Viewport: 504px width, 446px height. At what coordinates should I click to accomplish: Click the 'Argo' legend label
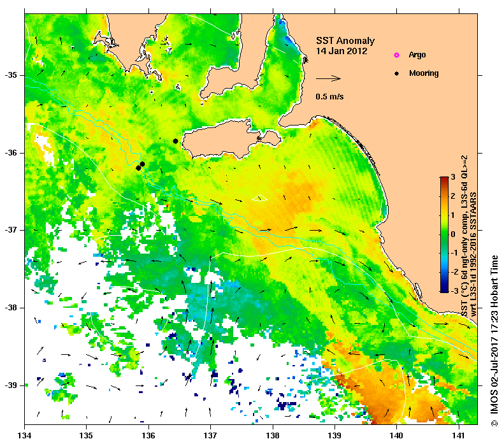click(417, 55)
